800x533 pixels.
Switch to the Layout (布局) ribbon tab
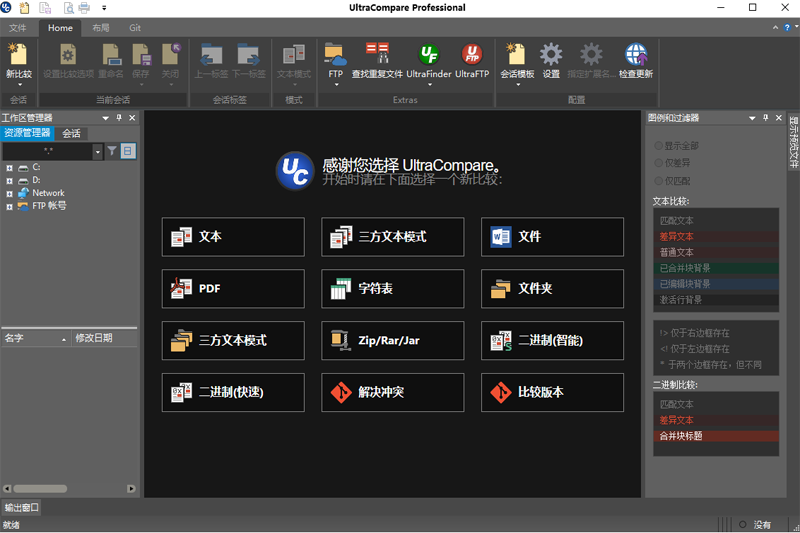[101, 28]
